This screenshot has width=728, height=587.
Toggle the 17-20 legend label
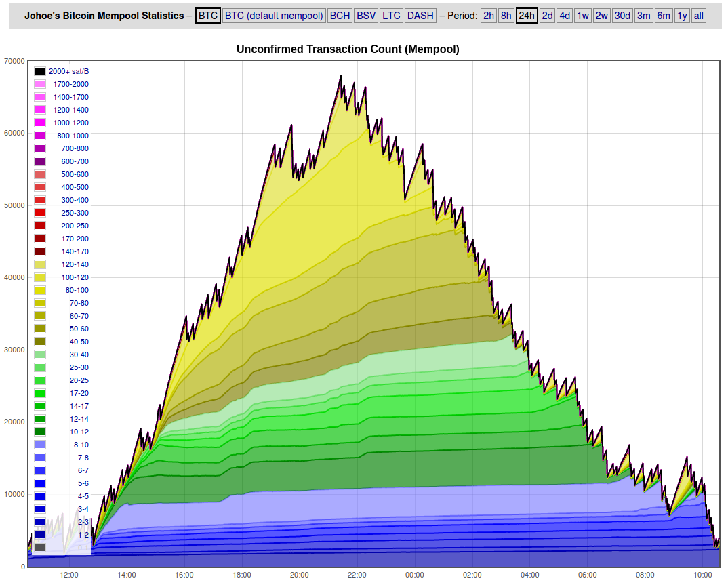(x=79, y=393)
